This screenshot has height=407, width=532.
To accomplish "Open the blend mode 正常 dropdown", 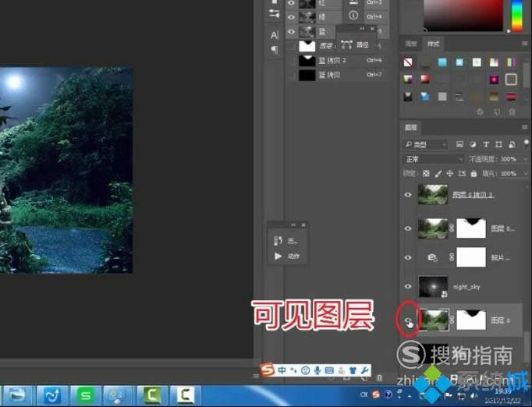I will [x=433, y=159].
